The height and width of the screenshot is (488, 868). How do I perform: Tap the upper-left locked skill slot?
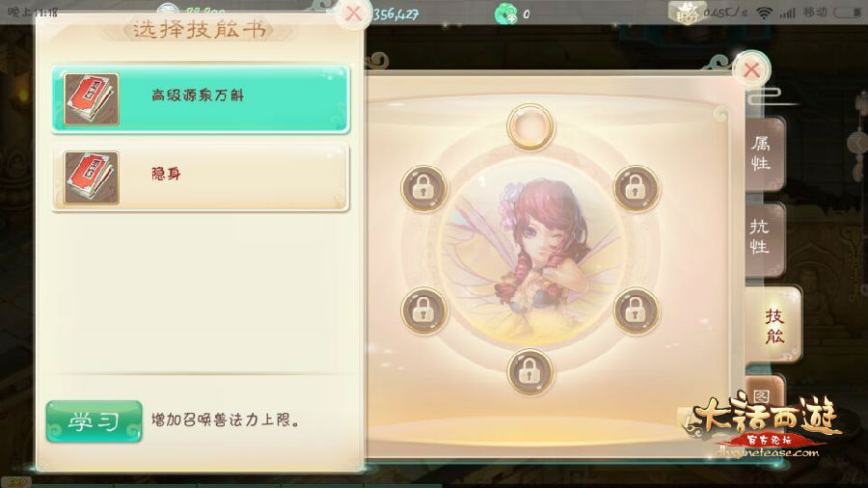coord(423,188)
